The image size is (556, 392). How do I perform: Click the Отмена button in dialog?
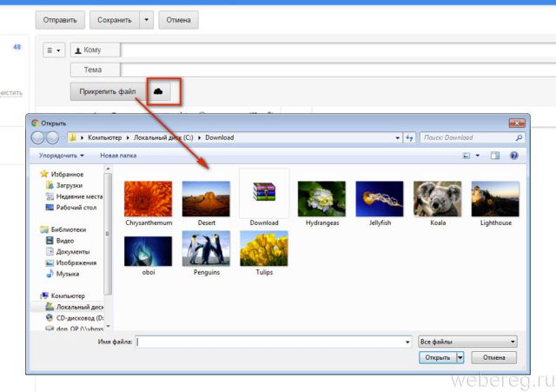[x=494, y=357]
